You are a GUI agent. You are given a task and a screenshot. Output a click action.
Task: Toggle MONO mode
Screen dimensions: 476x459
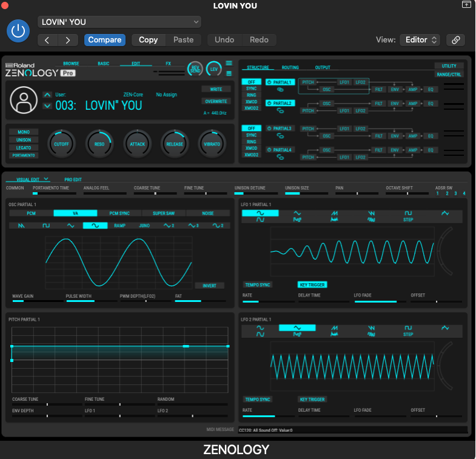coord(24,132)
